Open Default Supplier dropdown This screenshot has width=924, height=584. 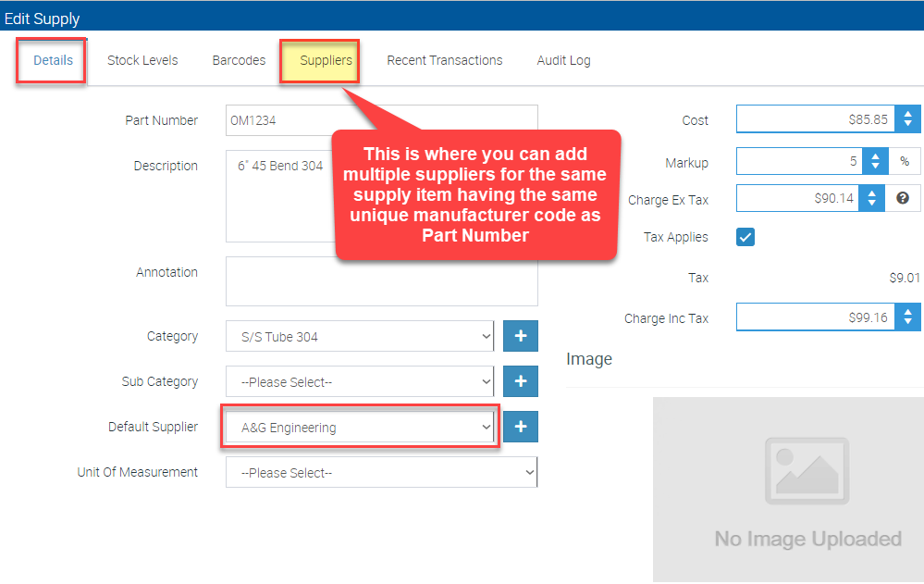point(360,428)
